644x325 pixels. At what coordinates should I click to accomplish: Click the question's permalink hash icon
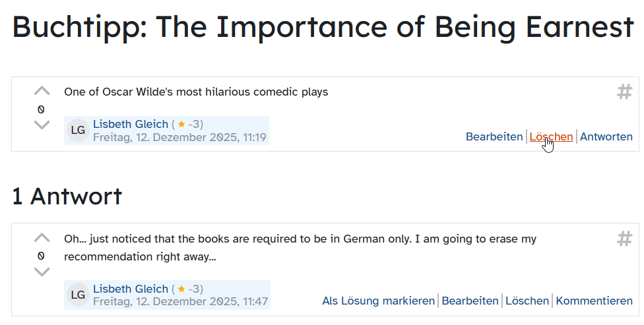pos(624,92)
